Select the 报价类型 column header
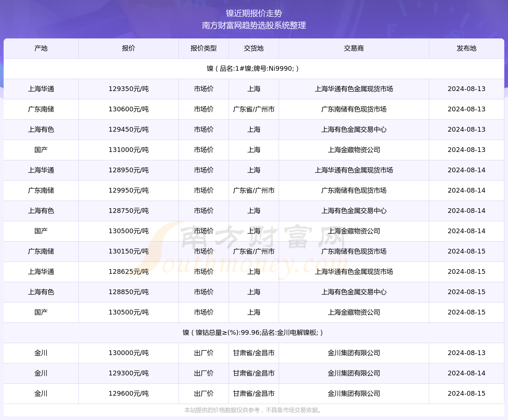Screen dimensions: 508x420 [x=204, y=48]
